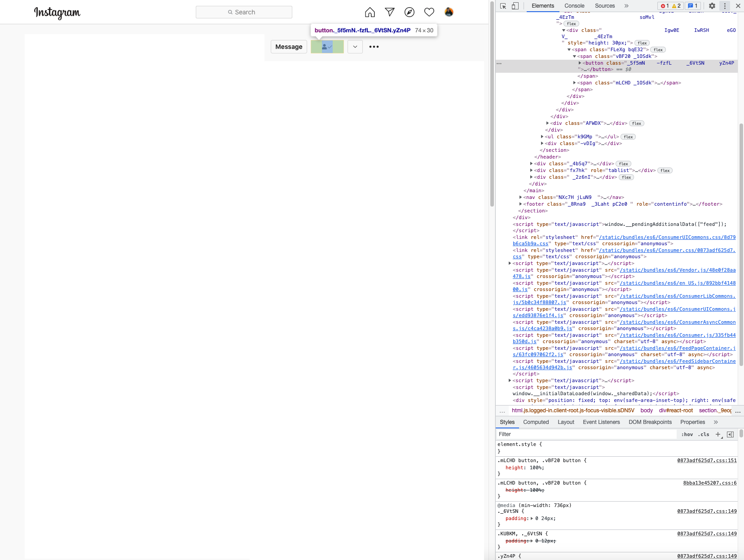
Task: Activate DevTools inspect element picker
Action: pos(503,6)
